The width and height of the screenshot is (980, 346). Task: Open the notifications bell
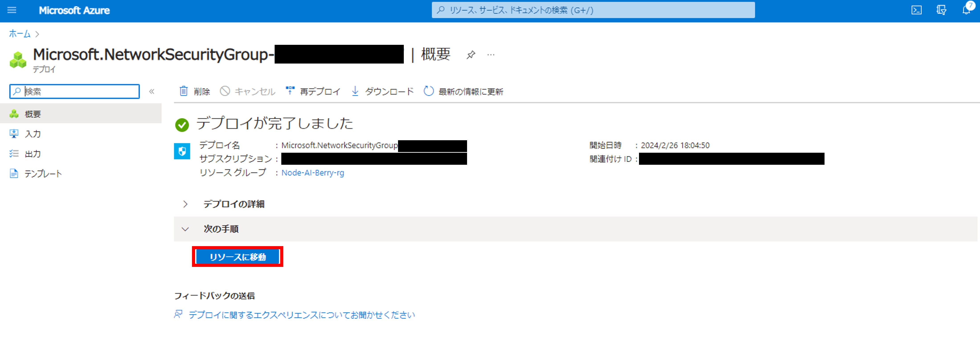tap(966, 10)
